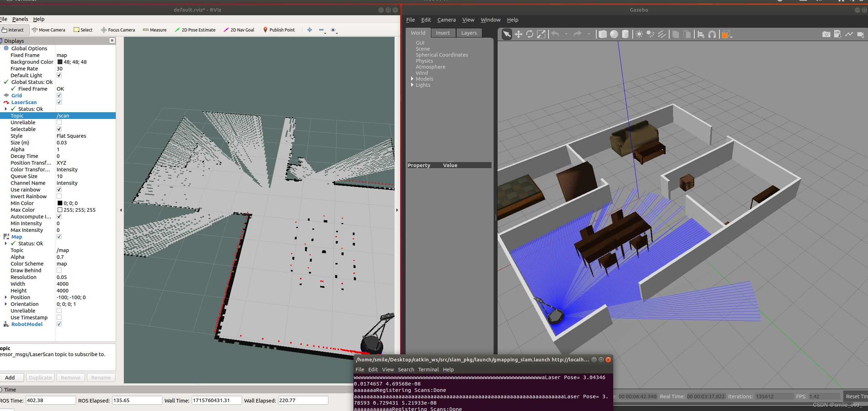Select RViz Focus Camera tool
Image resolution: width=868 pixels, height=411 pixels.
point(118,30)
